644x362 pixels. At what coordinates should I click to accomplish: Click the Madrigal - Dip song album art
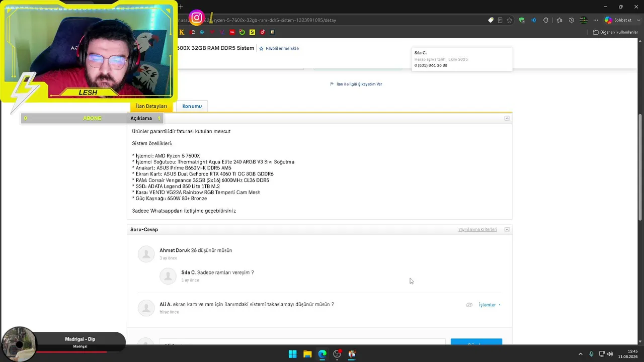pos(19,344)
